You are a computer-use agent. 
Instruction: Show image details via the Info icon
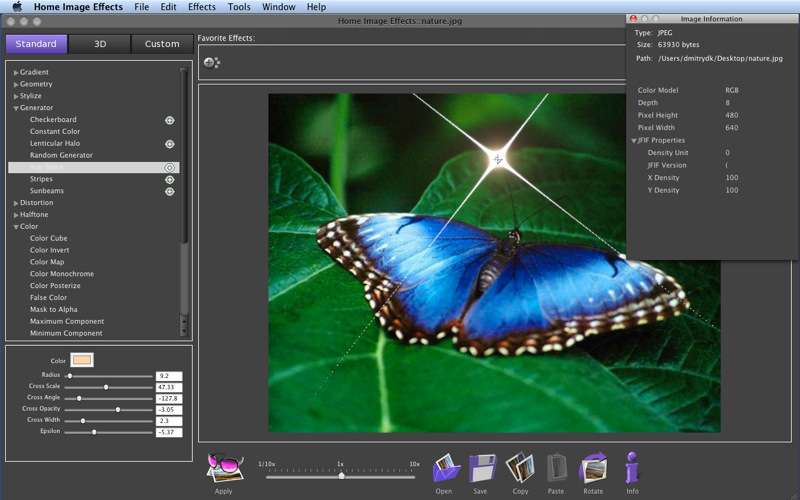tap(632, 468)
